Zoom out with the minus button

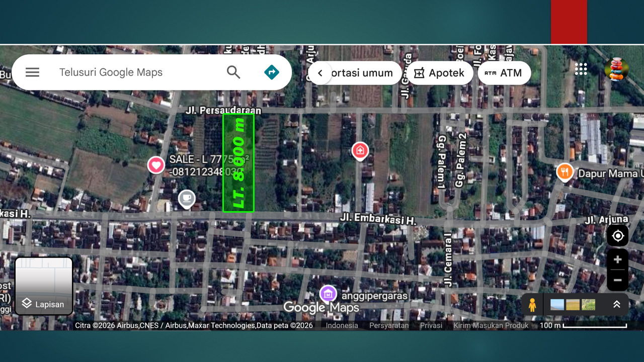pos(617,280)
